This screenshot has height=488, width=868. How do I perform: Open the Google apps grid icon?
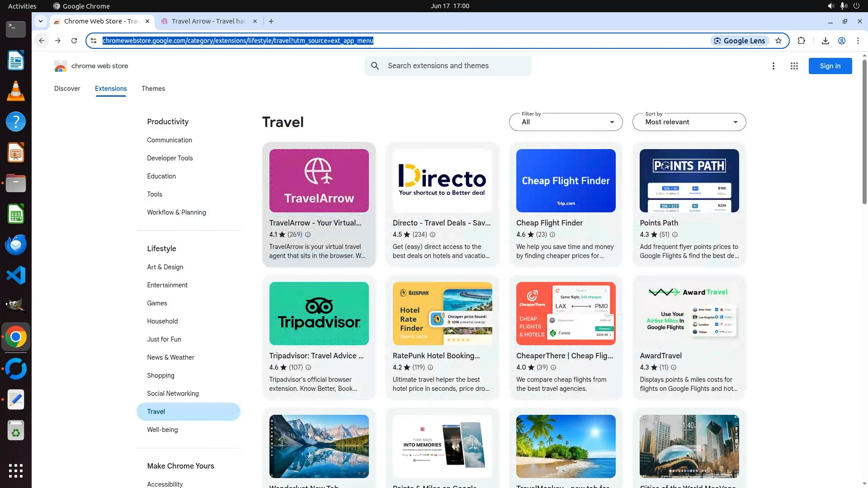(794, 66)
